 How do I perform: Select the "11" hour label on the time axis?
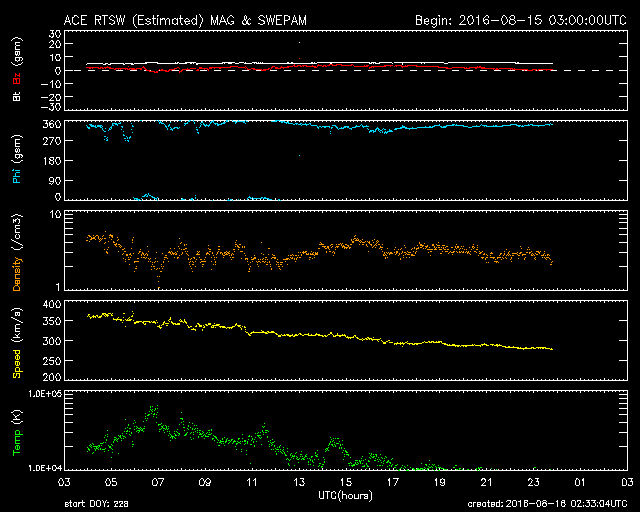click(252, 482)
